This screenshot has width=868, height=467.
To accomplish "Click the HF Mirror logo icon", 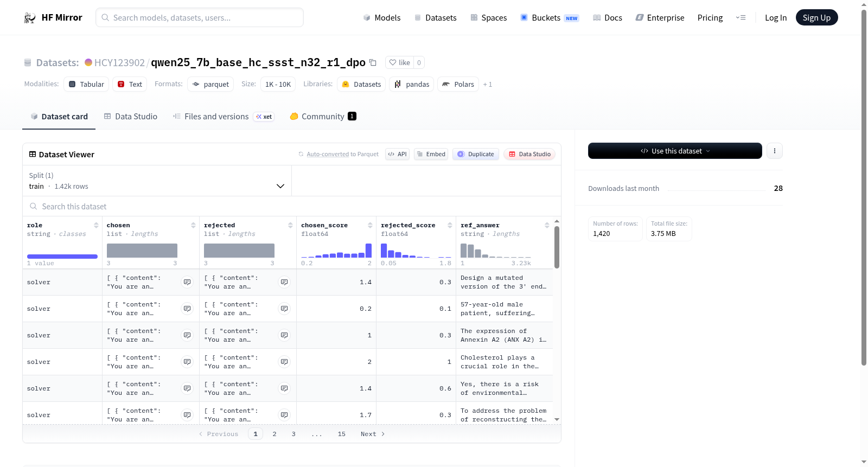I will [x=30, y=18].
